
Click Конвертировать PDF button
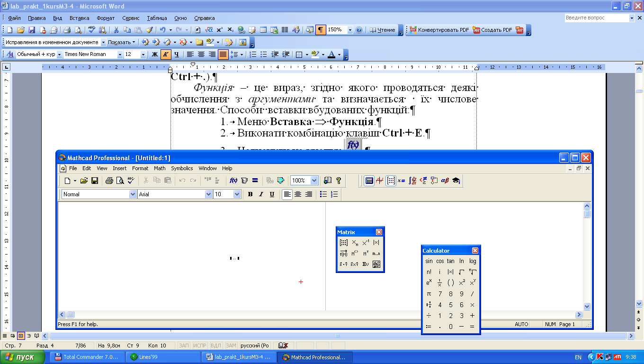[x=439, y=30]
